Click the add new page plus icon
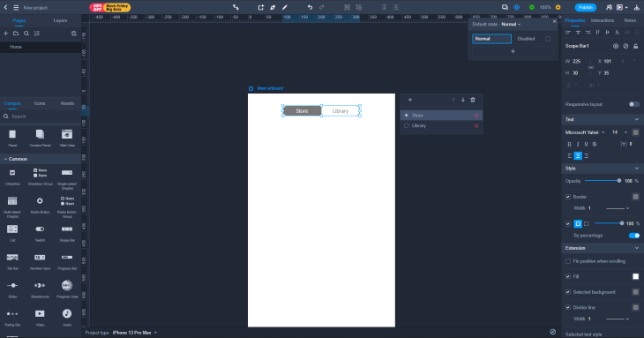The height and width of the screenshot is (338, 644). [6, 34]
